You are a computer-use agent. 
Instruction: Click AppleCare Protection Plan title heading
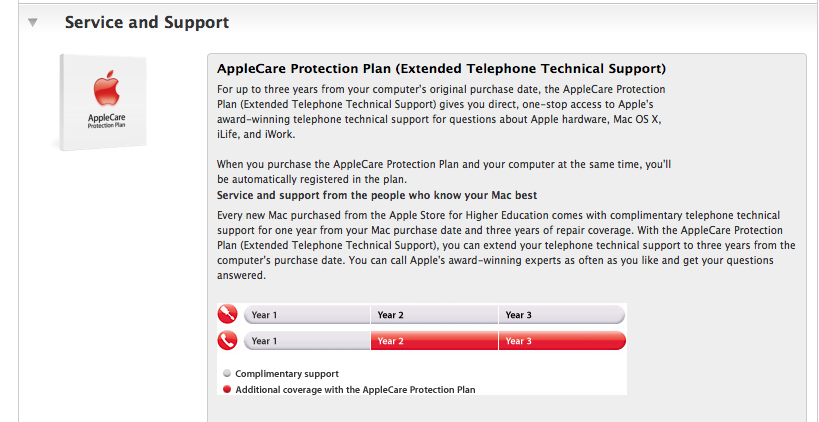(x=441, y=69)
